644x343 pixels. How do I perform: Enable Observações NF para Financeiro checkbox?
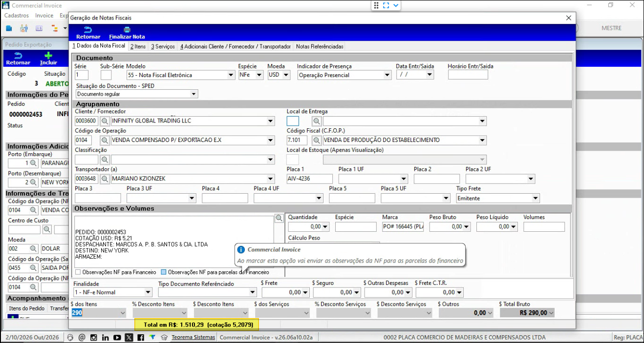tap(78, 272)
